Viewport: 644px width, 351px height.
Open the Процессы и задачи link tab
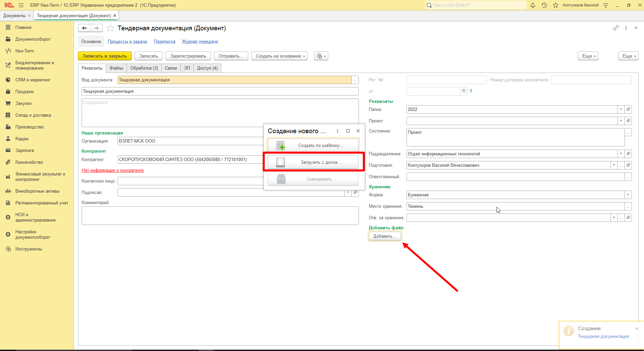click(127, 42)
